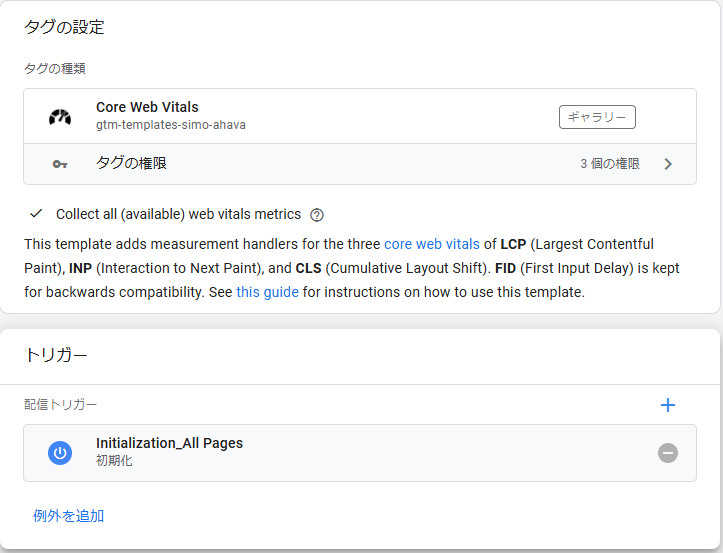Image resolution: width=723 pixels, height=553 pixels.
Task: Select the Initialization_All Pages trigger name
Action: click(x=169, y=443)
